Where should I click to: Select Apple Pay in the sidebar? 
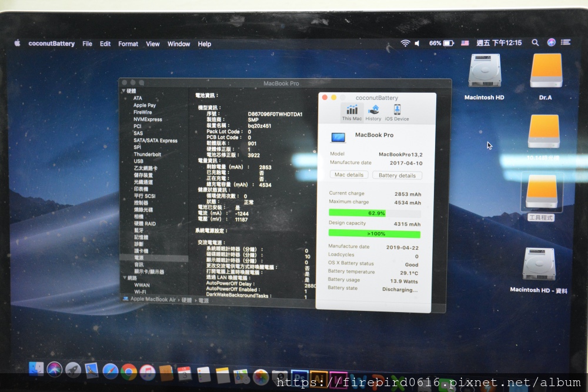click(x=145, y=105)
